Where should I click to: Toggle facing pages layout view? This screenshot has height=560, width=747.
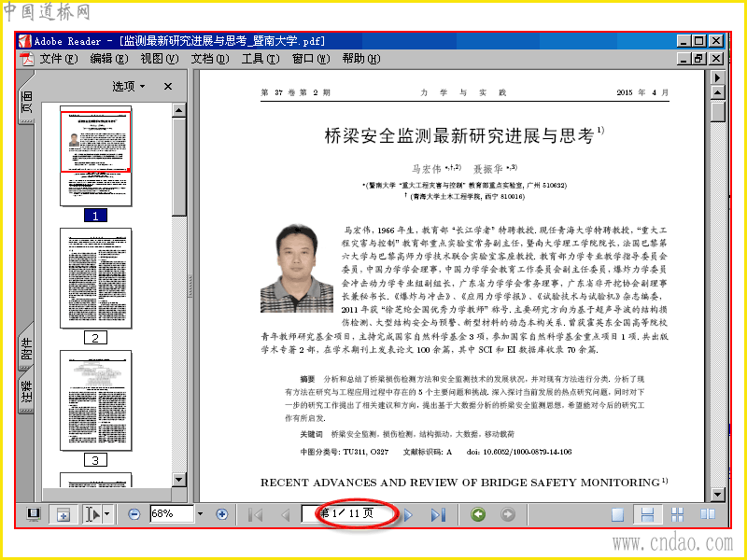(708, 514)
